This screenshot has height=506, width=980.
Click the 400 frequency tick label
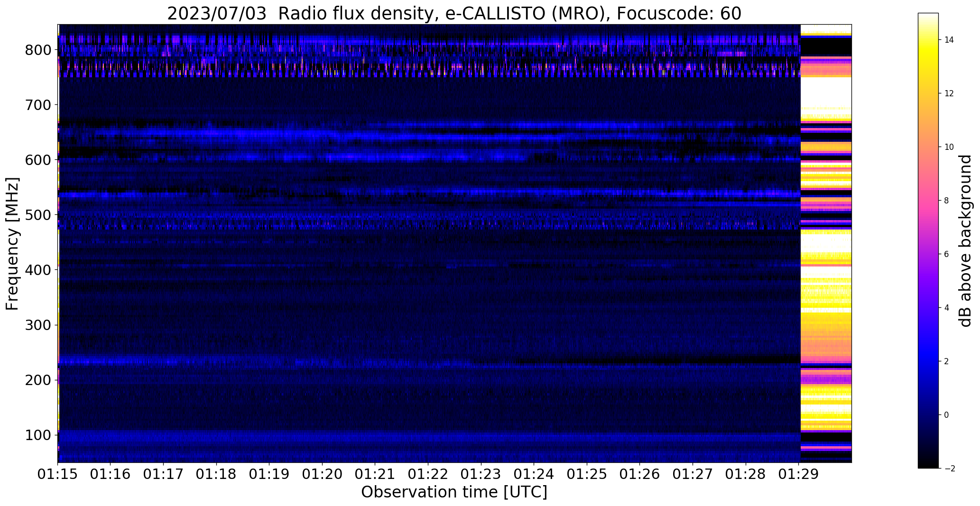pos(38,270)
